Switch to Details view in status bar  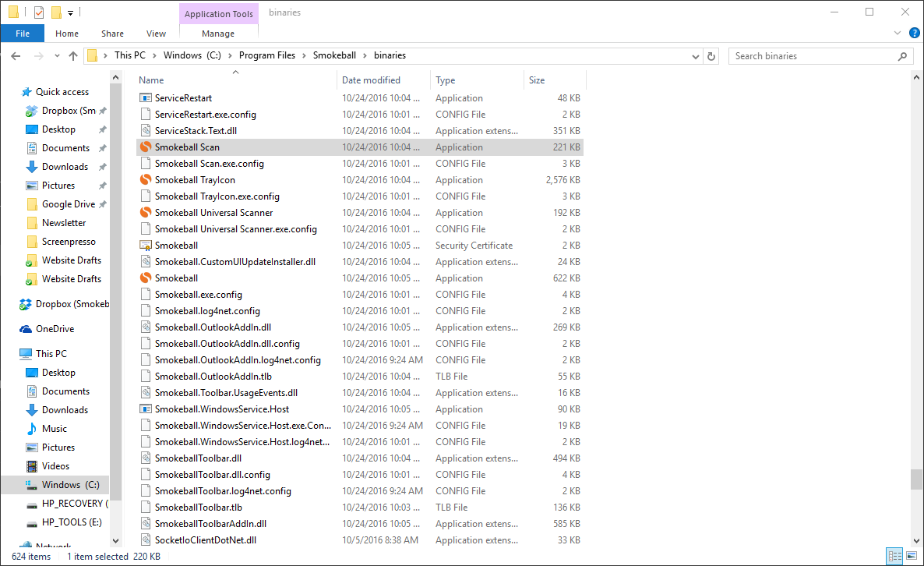pyautogui.click(x=894, y=556)
